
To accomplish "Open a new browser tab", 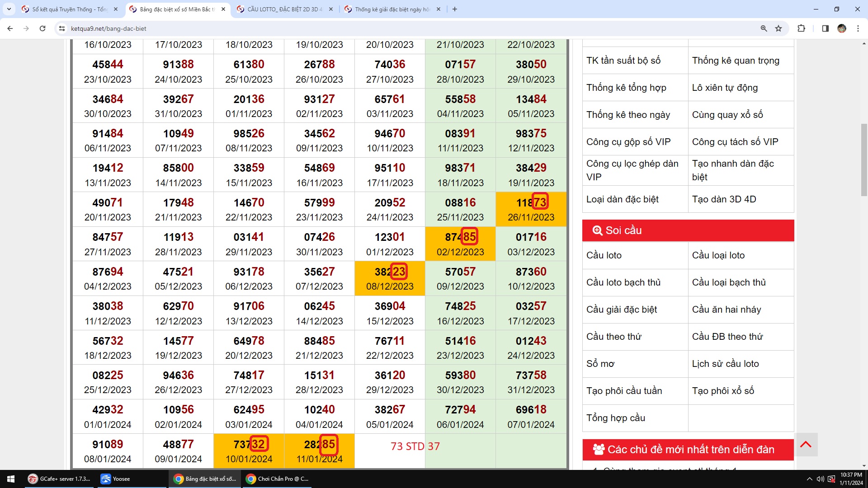I will (455, 9).
